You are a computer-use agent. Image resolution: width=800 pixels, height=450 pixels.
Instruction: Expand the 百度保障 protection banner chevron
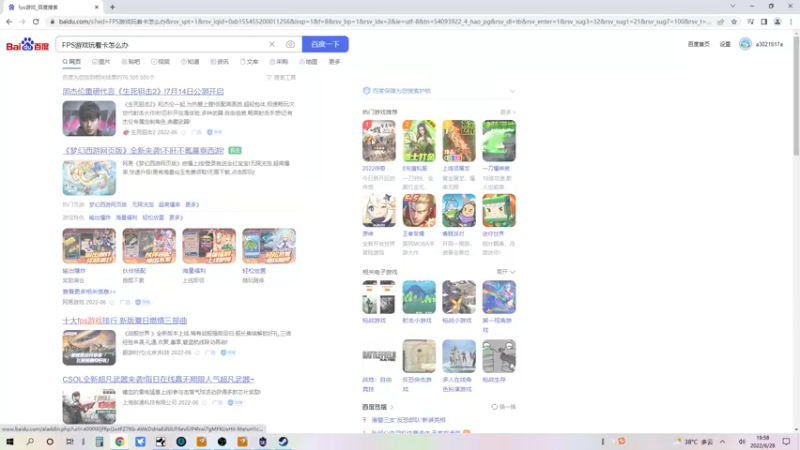tap(512, 91)
